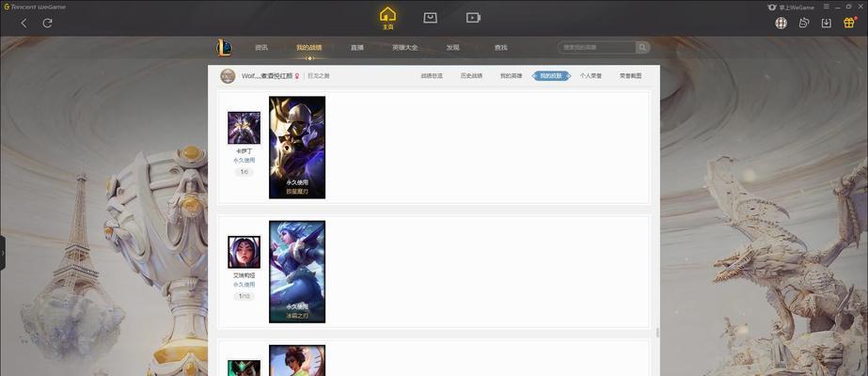The height and width of the screenshot is (376, 868).
Task: Focus the summoner search input field
Action: [x=597, y=48]
